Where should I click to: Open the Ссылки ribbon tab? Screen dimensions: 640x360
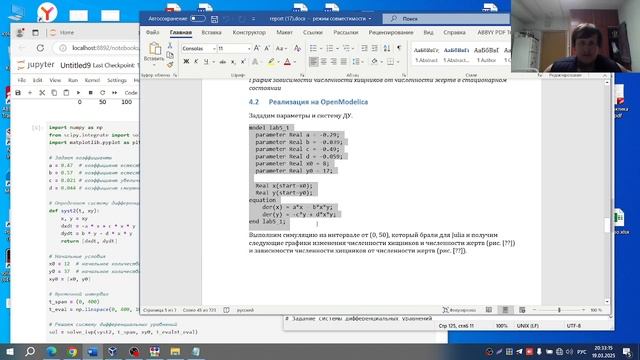[313, 32]
